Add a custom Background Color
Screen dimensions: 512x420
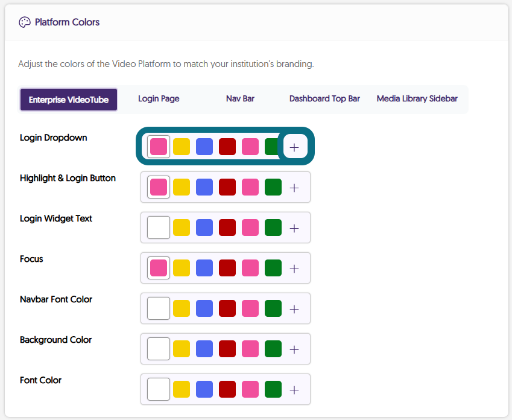tap(294, 349)
